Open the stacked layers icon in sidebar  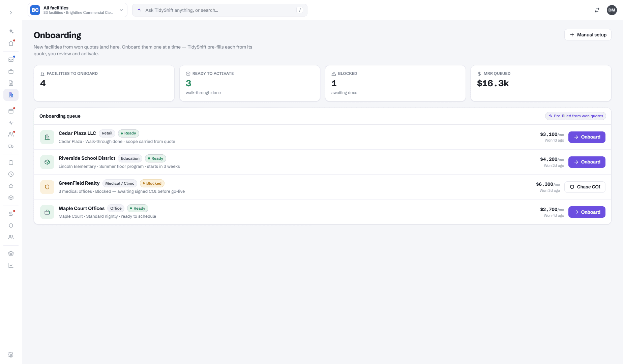[x=11, y=253]
